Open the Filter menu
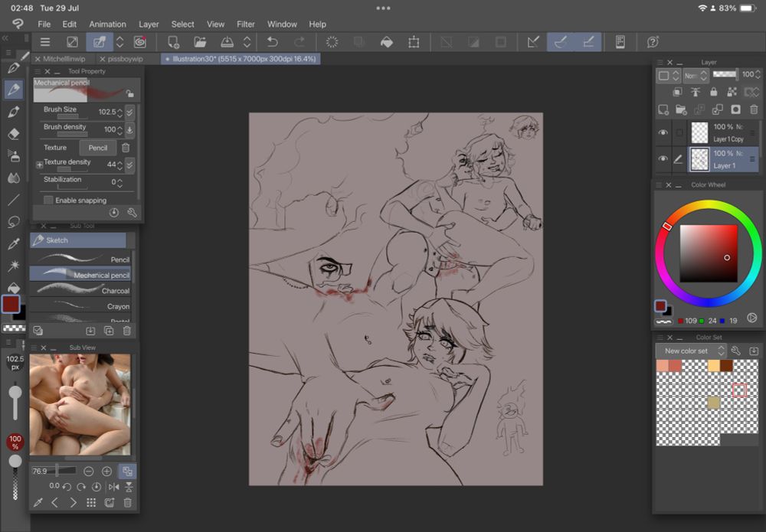 tap(246, 24)
